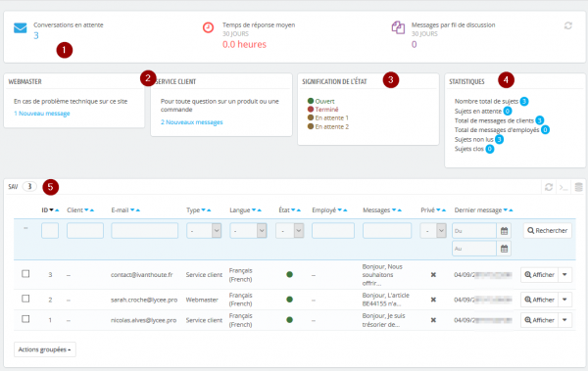Click the envelope icon for Conversations en attente
The height and width of the screenshot is (371, 588).
(21, 28)
